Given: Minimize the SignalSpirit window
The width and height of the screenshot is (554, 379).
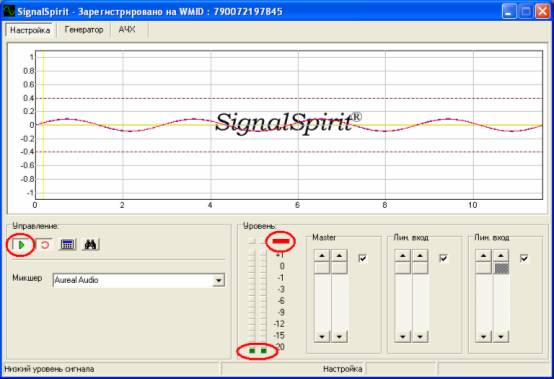Looking at the screenshot, I should 508,11.
